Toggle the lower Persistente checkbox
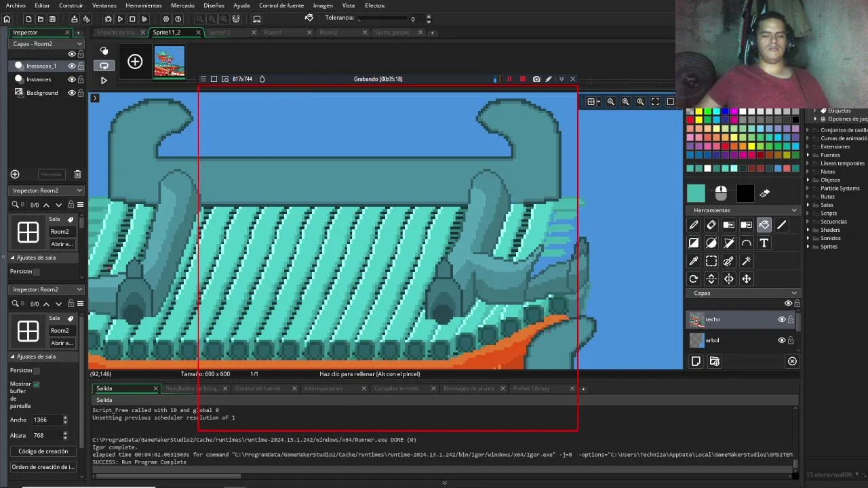868x488 pixels. [36, 371]
